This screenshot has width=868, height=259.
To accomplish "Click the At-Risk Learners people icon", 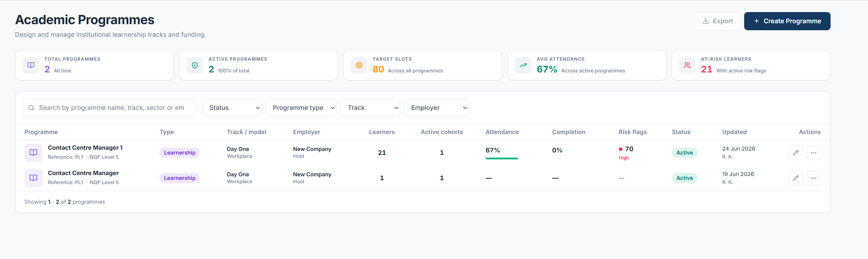I will click(x=687, y=65).
